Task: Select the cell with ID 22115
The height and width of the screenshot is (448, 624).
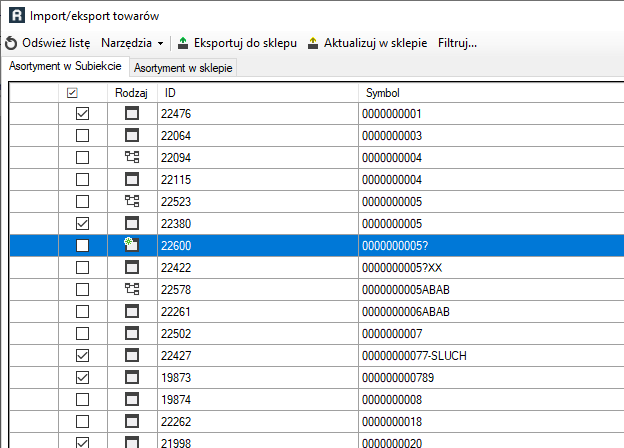Action: tap(258, 179)
